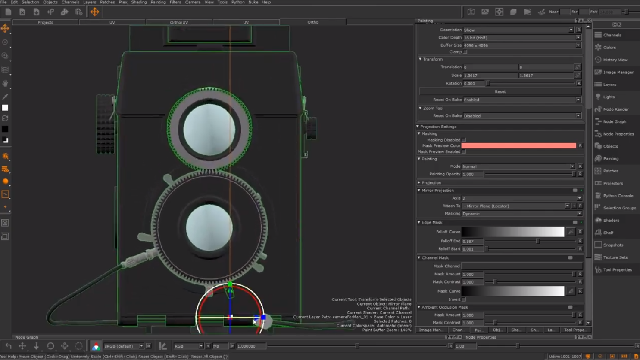
Task: Switch to the Tool Properties bottom tab
Action: click(575, 330)
